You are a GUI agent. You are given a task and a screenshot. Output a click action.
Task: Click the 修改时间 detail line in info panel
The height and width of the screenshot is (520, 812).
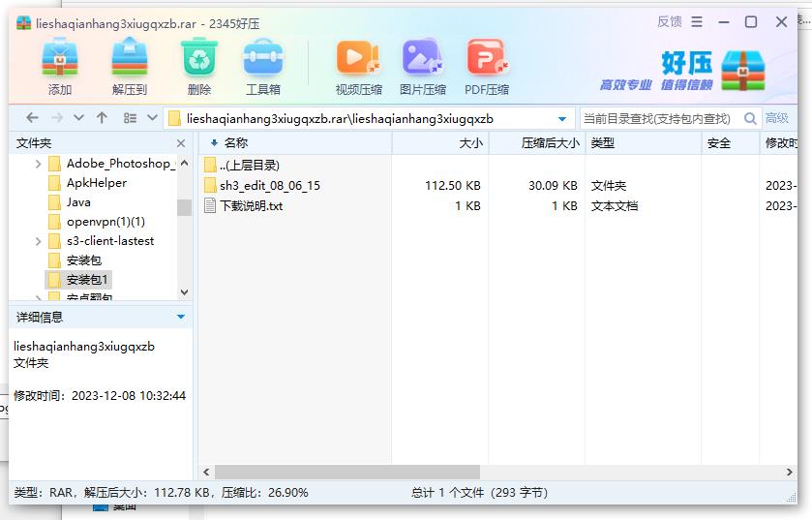[x=100, y=396]
